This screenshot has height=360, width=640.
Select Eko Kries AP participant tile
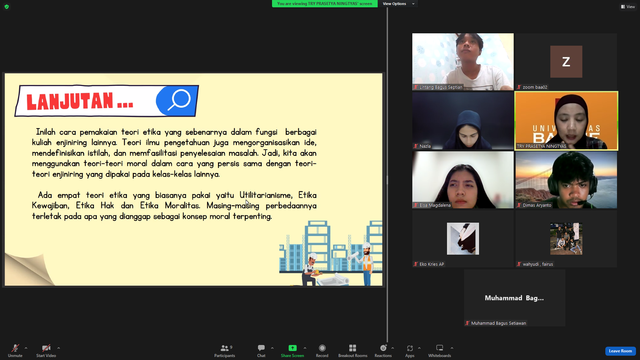tap(463, 239)
